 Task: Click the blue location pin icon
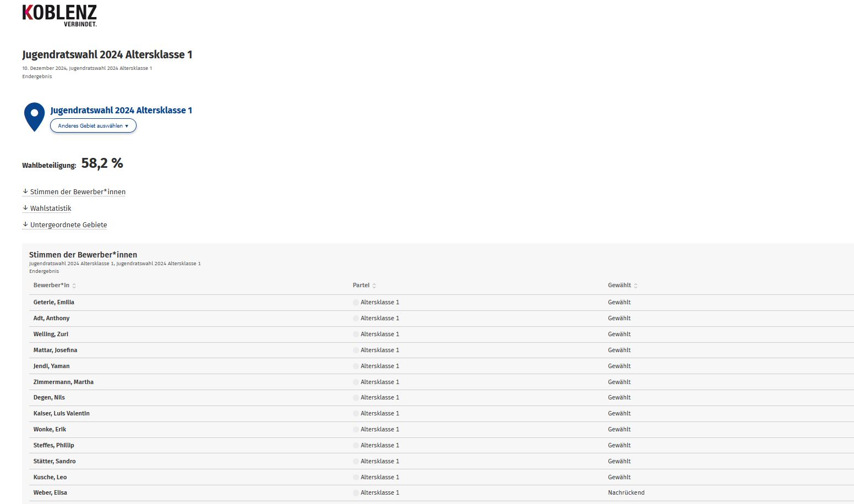34,116
